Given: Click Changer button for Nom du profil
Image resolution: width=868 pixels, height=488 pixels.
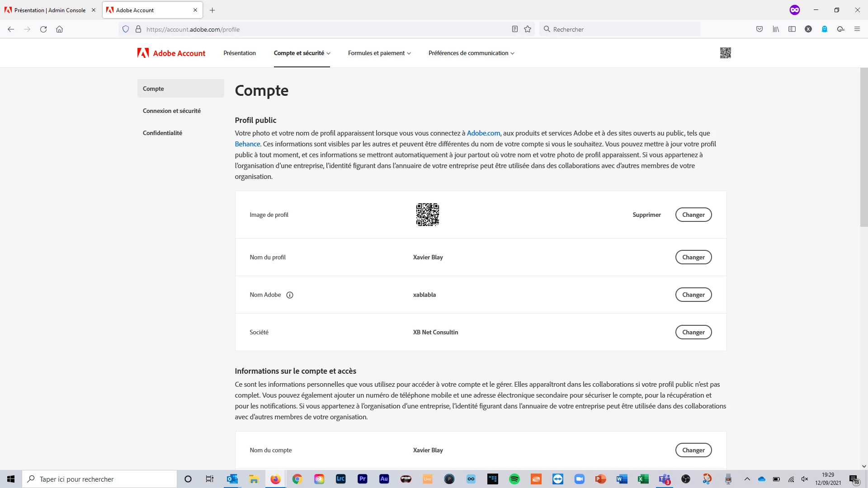Looking at the screenshot, I should point(693,257).
